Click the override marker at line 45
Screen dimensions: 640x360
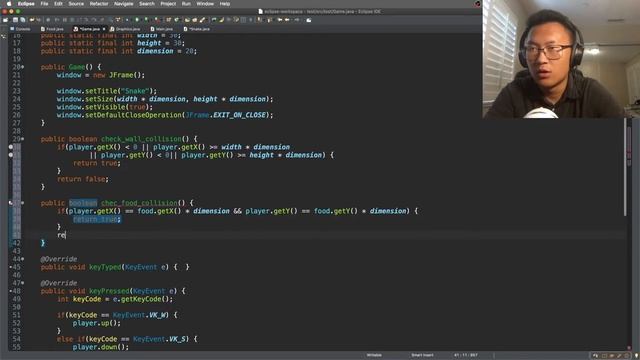click(11, 267)
